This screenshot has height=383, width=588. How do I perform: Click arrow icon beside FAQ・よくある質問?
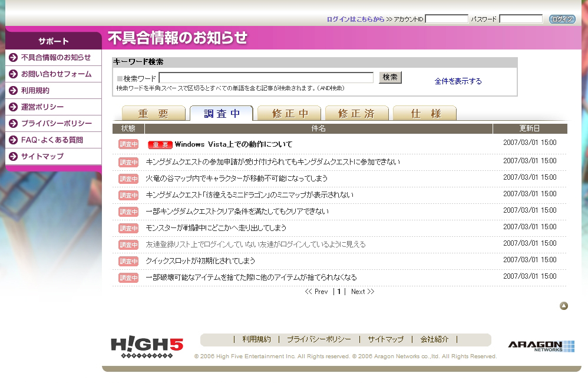pos(13,140)
